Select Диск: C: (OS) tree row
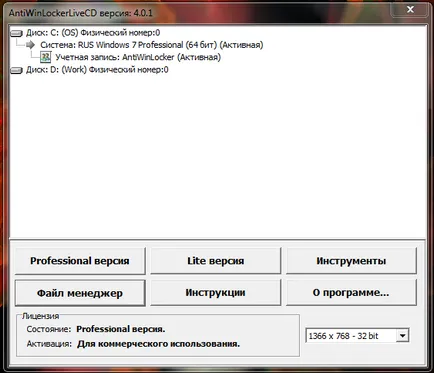The width and height of the screenshot is (434, 373). 93,33
